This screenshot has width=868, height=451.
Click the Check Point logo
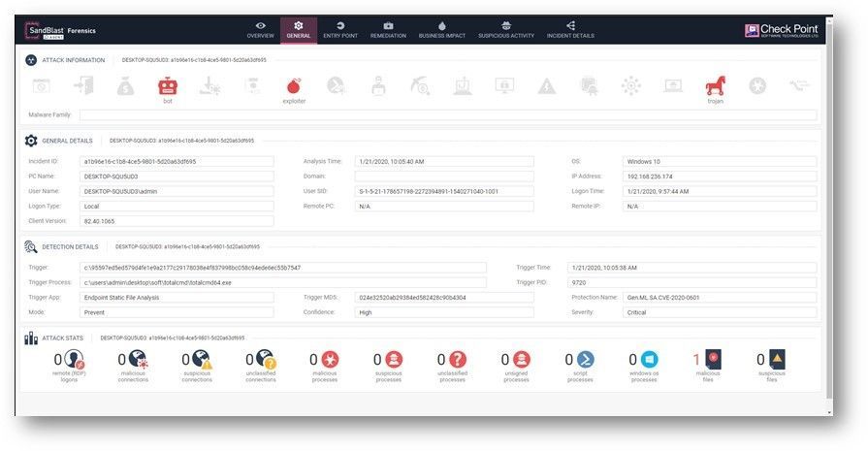click(781, 30)
